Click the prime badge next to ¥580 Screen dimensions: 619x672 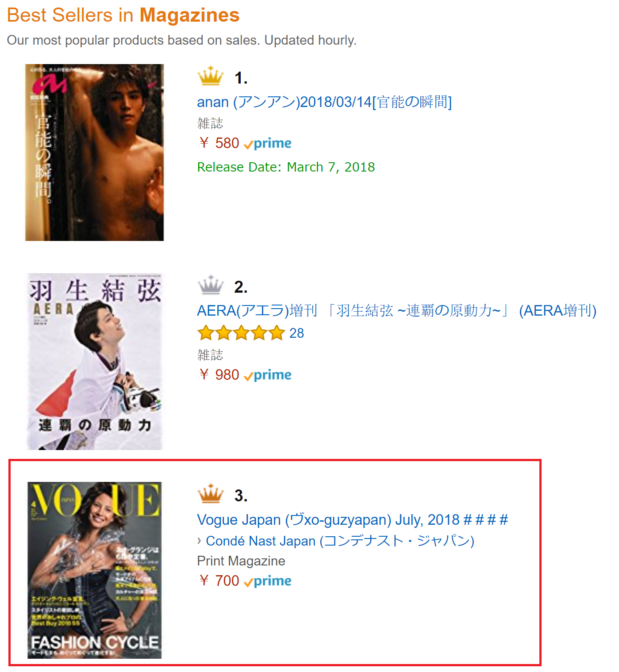click(x=268, y=144)
